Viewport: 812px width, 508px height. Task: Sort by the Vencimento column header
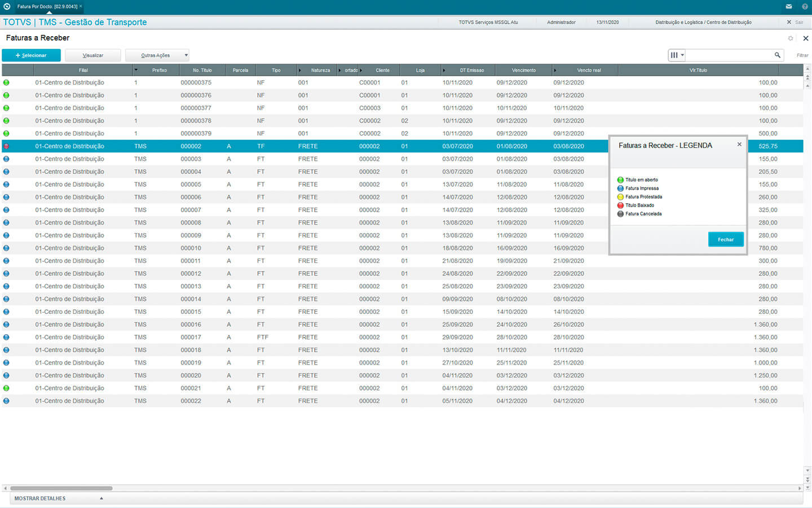523,70
